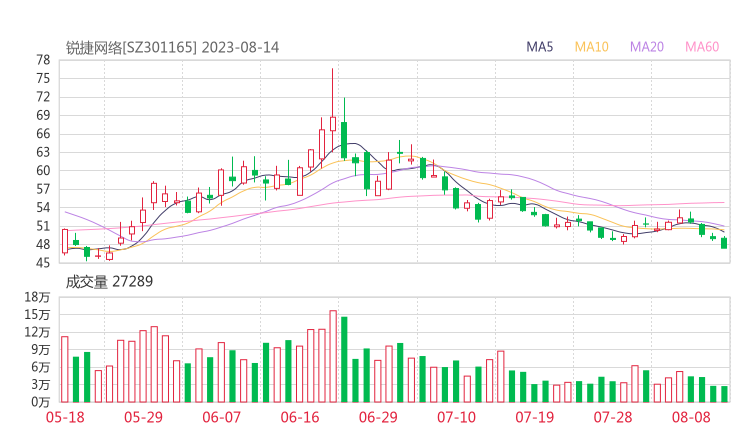Click the 12万 volume axis label

pos(37,332)
